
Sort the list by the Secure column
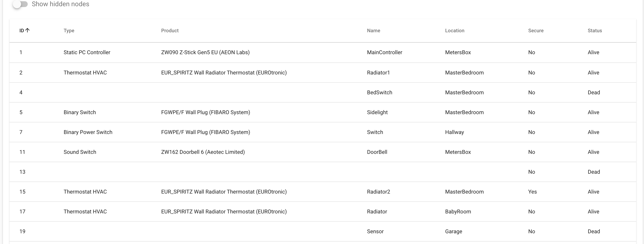535,31
